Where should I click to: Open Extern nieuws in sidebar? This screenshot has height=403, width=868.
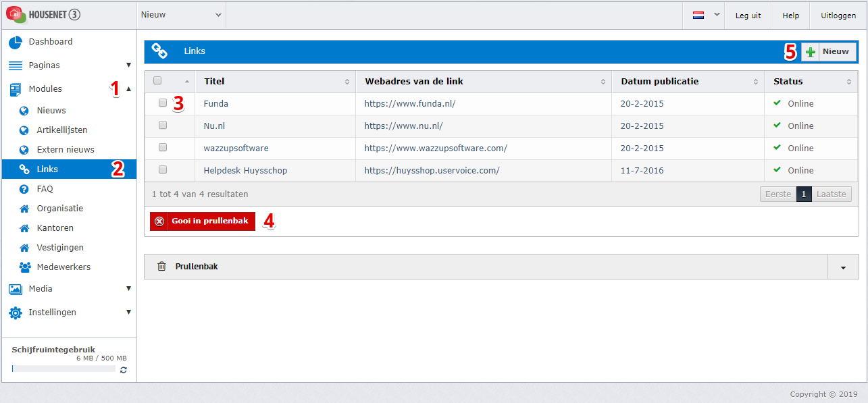(66, 150)
